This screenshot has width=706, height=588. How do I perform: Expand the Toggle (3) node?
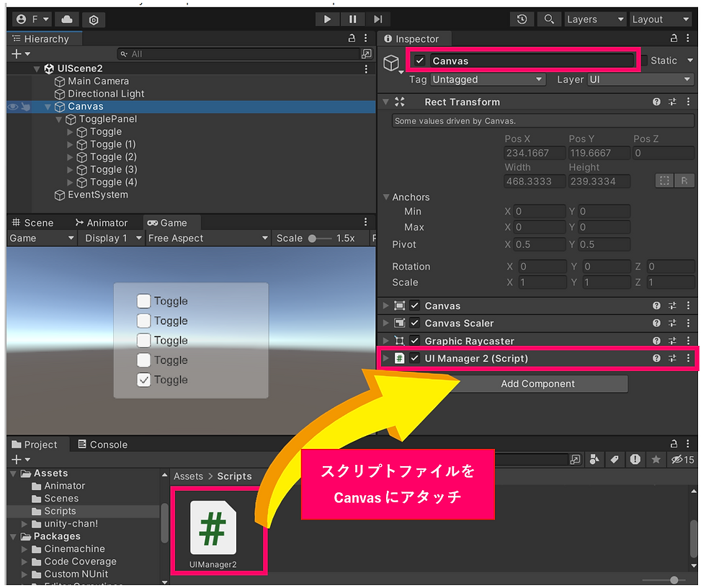click(x=70, y=170)
